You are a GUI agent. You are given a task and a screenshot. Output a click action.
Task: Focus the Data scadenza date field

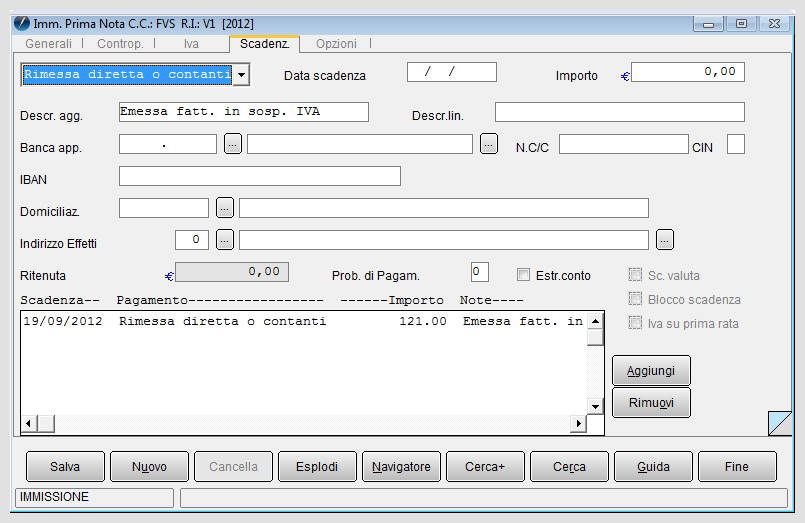point(452,72)
